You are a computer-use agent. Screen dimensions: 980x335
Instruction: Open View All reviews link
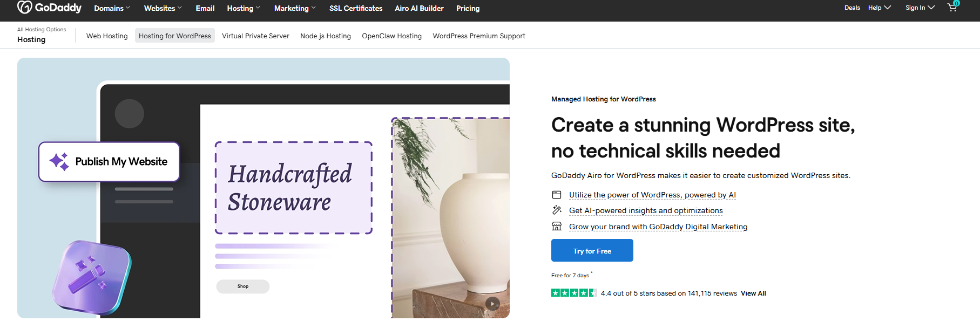[x=753, y=293]
